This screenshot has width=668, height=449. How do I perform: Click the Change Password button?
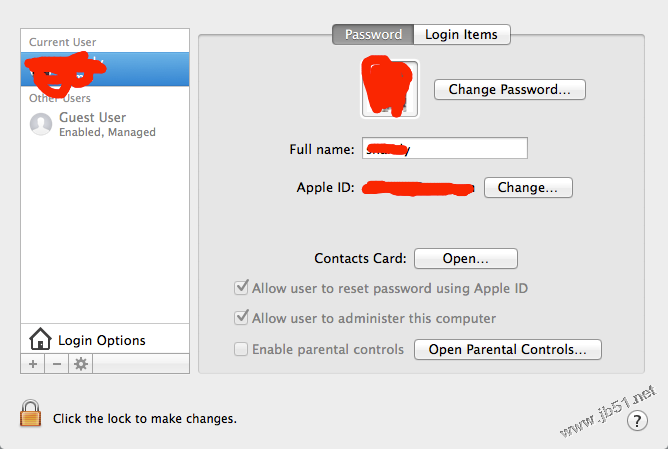click(509, 89)
